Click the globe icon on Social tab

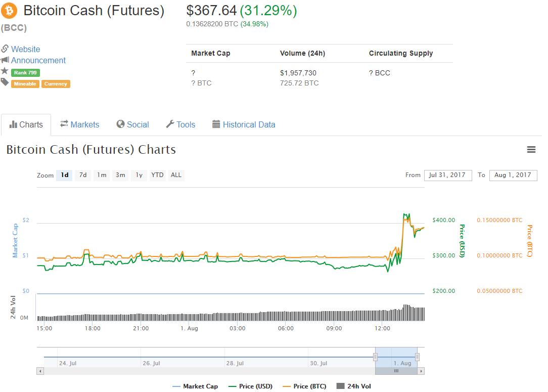point(121,124)
